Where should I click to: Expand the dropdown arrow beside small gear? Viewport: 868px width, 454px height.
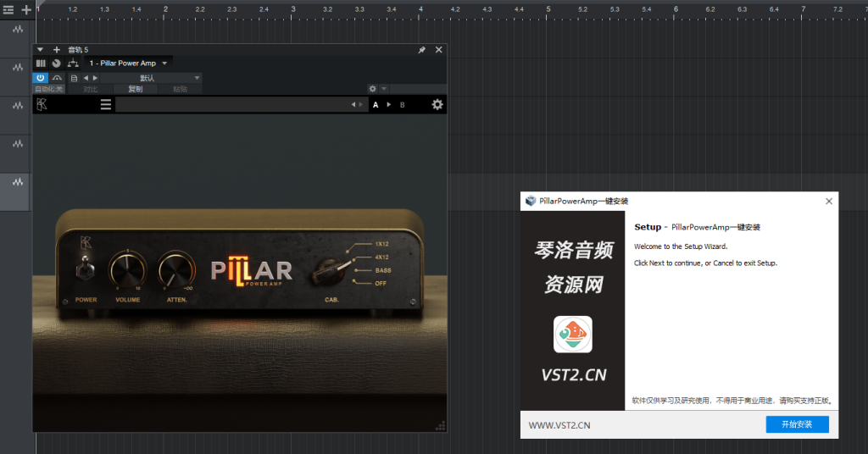[x=384, y=89]
